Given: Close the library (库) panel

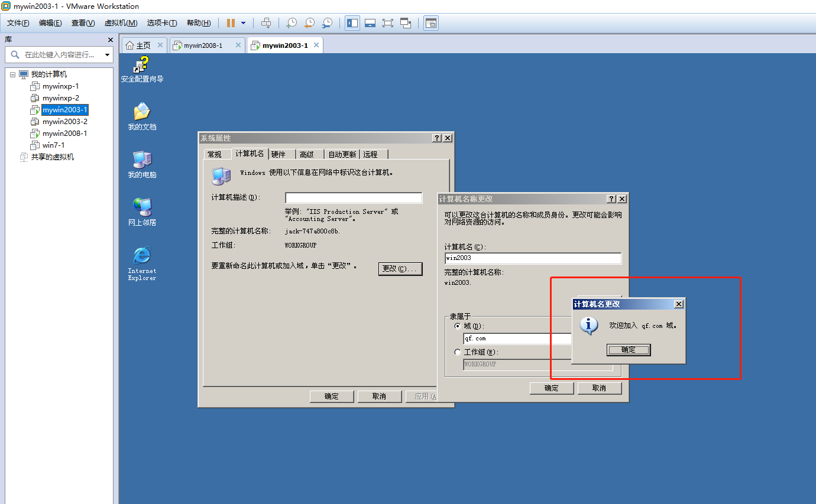Looking at the screenshot, I should [110, 40].
